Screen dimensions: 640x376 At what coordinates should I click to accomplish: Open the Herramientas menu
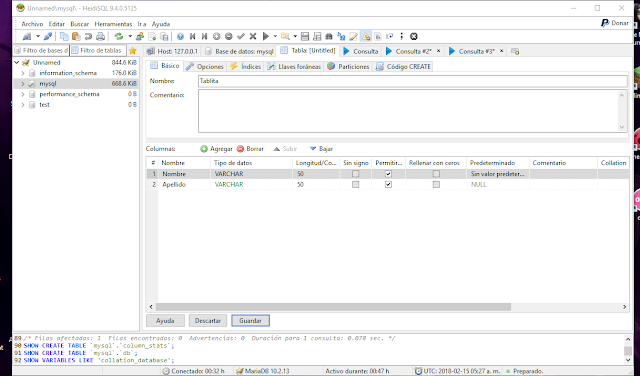(113, 24)
